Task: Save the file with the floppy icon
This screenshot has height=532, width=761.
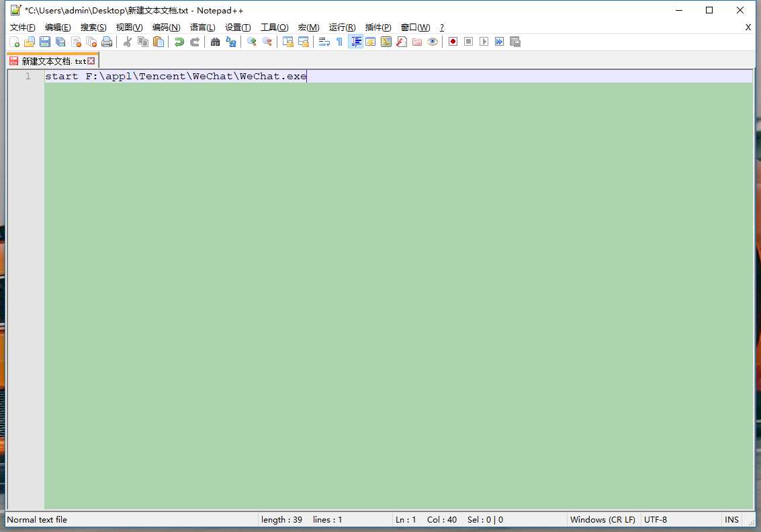Action: pyautogui.click(x=45, y=42)
